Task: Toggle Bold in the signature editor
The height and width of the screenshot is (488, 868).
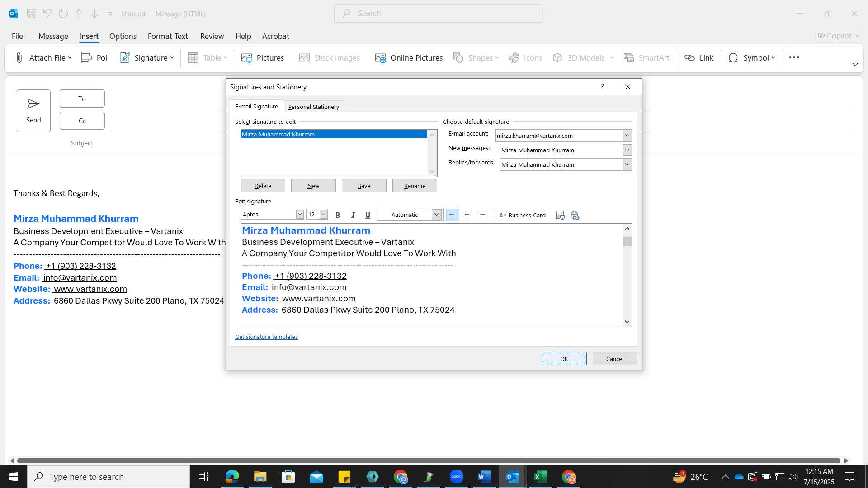Action: (338, 215)
